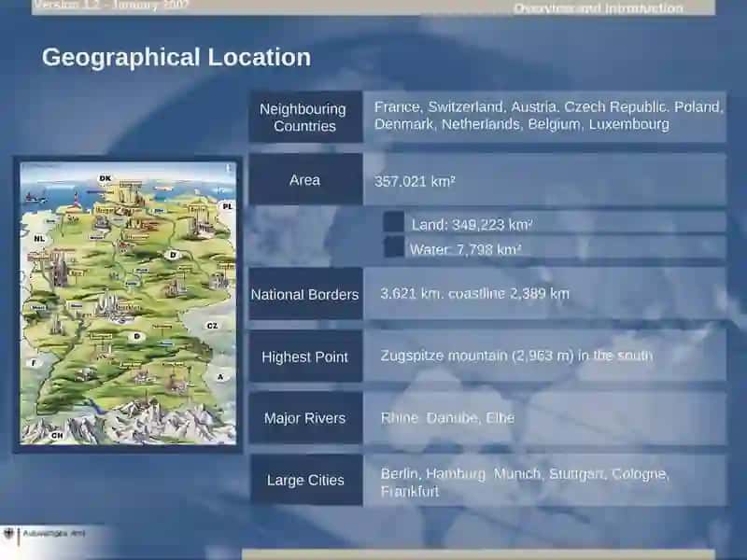Click the 'Land: 349,223 km²' entry
Viewport: 747px width, 560px height.
tap(472, 225)
